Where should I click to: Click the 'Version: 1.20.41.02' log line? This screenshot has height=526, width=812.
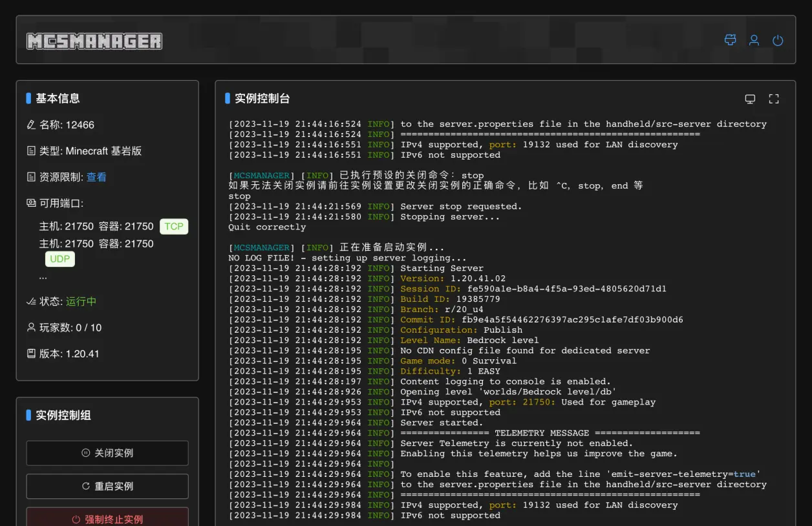[367, 279]
